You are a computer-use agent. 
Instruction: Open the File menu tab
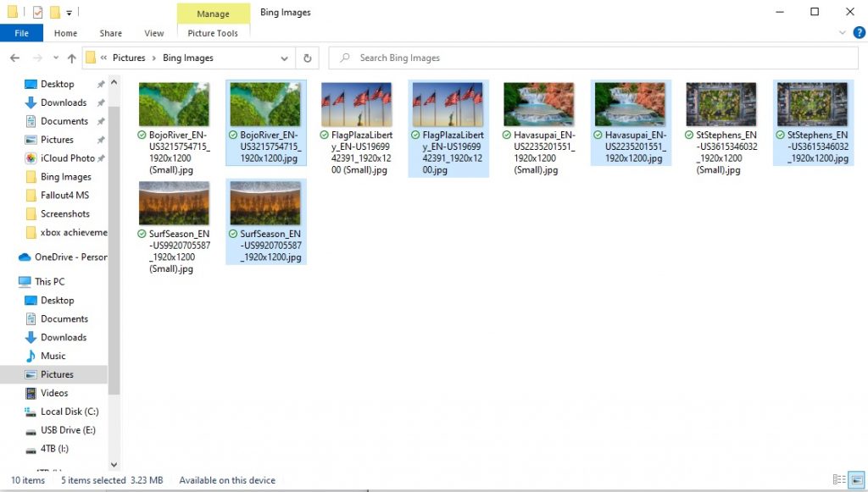tap(21, 33)
